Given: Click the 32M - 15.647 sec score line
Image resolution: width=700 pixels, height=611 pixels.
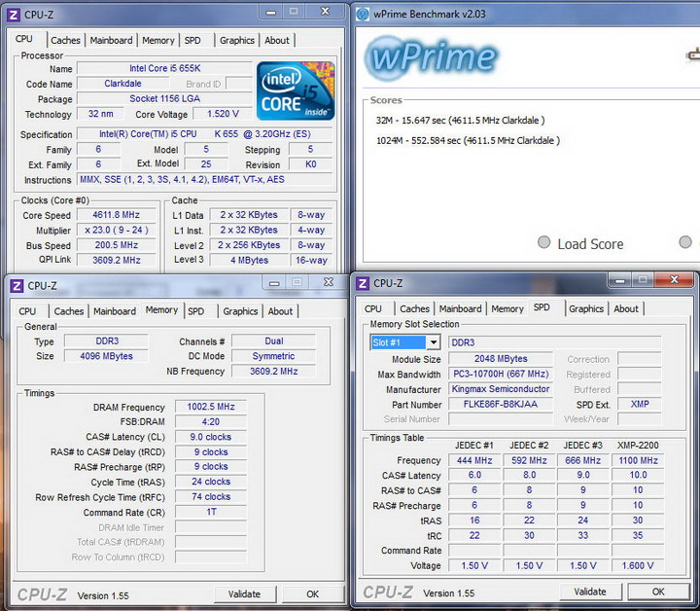Looking at the screenshot, I should point(460,120).
